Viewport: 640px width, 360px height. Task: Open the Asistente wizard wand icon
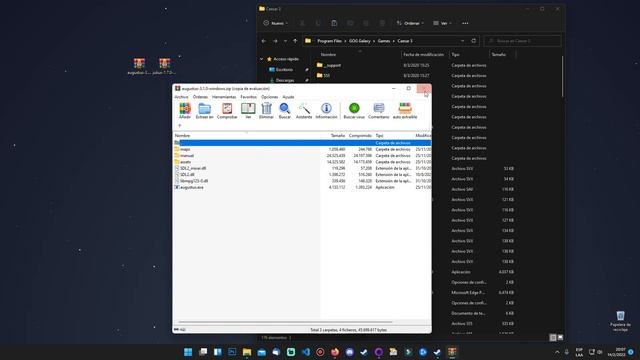coord(304,111)
